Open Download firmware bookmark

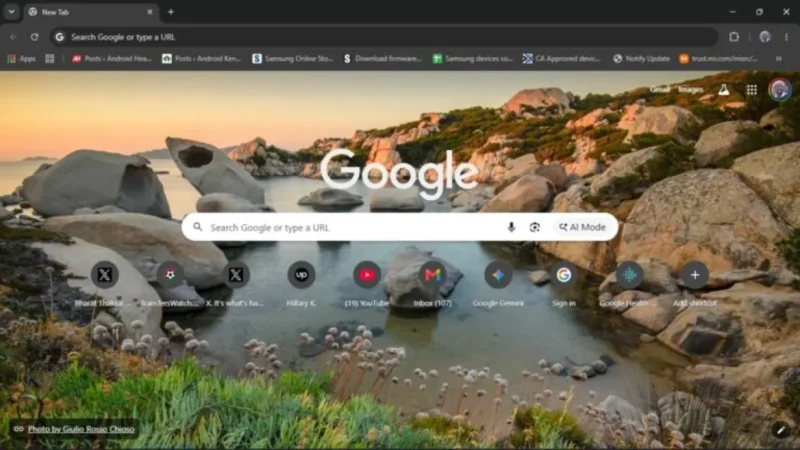pos(383,59)
